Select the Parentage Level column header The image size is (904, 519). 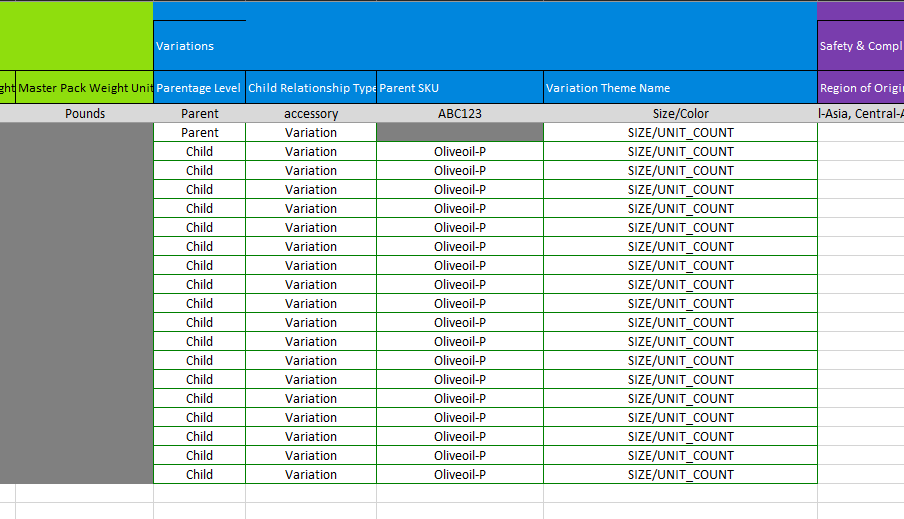pyautogui.click(x=199, y=88)
